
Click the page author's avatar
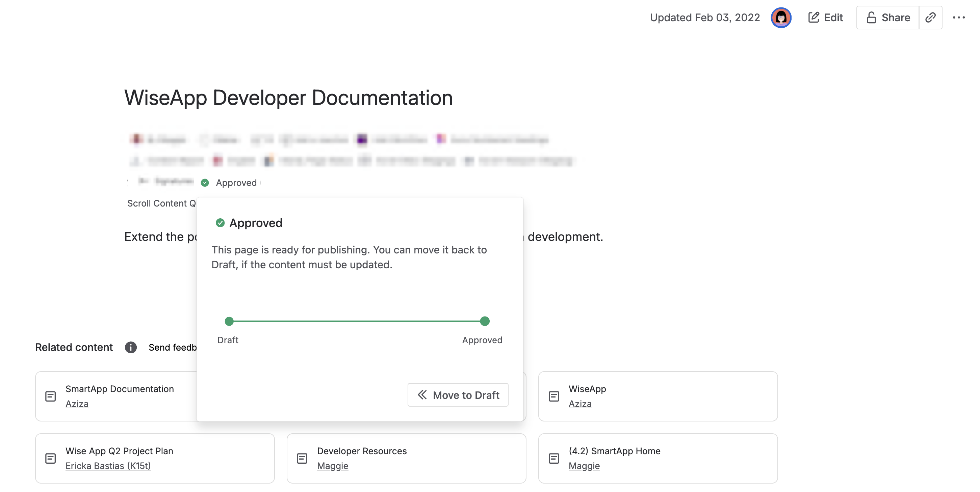(781, 17)
